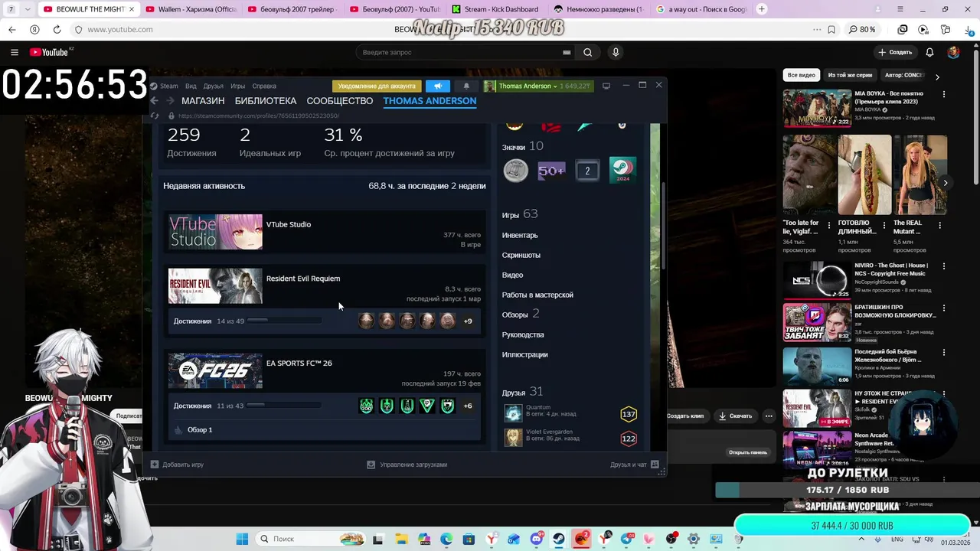
Task: Switch Steam to Big Picture mode
Action: coord(606,86)
